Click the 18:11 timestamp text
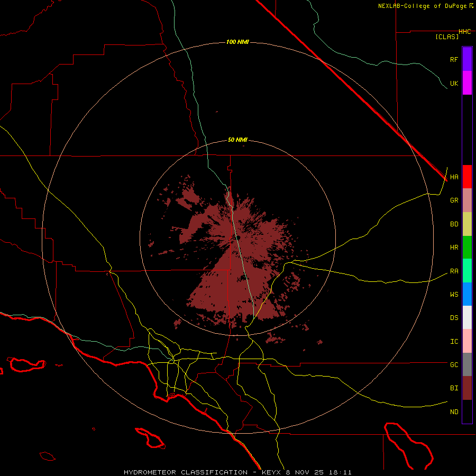Image resolution: width=476 pixels, height=476 pixels. 340,472
